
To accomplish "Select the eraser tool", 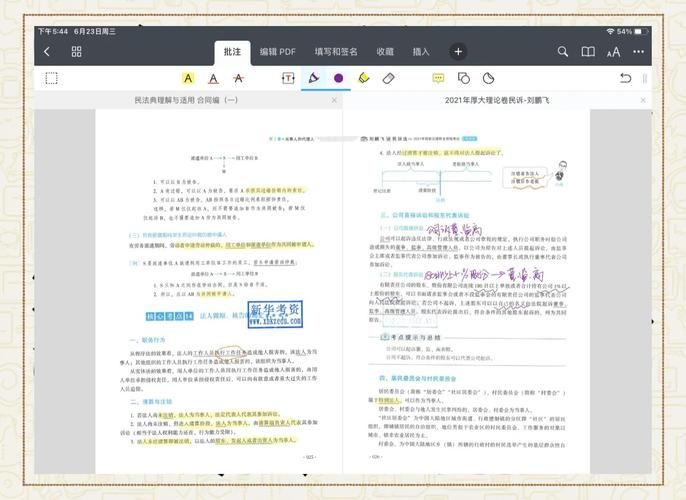I will pos(388,78).
